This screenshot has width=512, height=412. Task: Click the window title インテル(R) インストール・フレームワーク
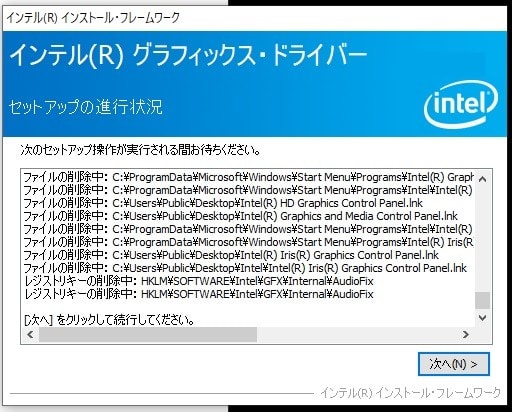coord(93,17)
